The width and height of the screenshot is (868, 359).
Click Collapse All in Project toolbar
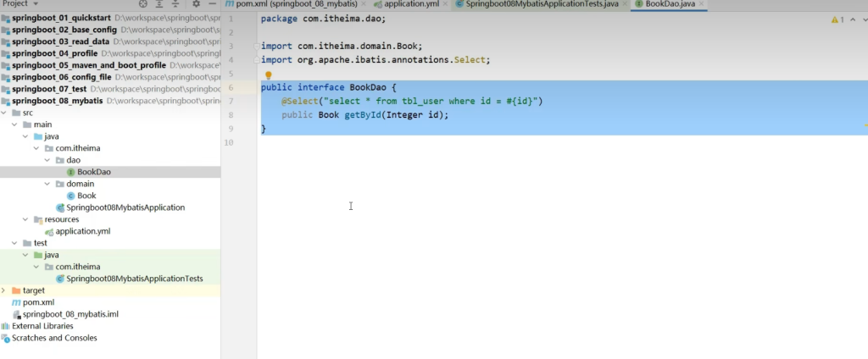coord(175,4)
